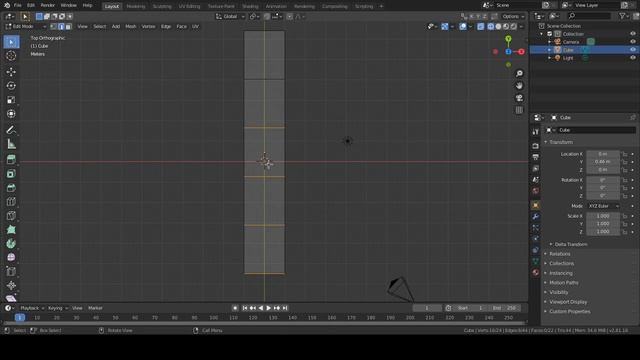Screen dimensions: 640x360
Task: Click the Location Y field 0.46 m
Action: click(x=603, y=162)
